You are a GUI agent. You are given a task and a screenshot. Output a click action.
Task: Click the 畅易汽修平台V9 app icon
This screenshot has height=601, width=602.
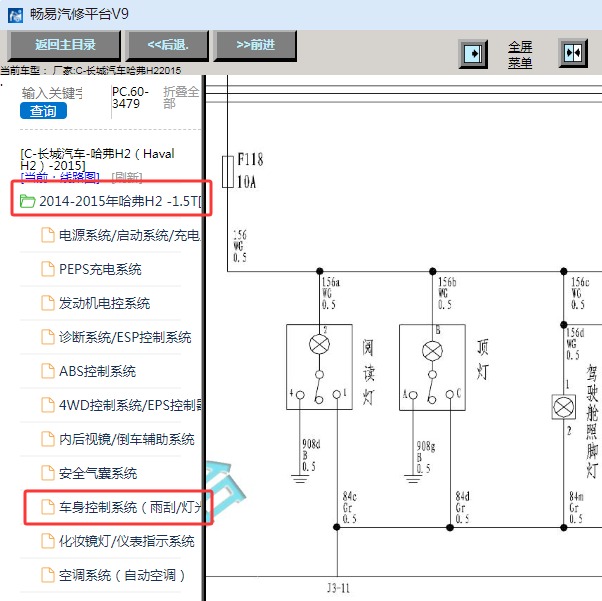click(15, 15)
